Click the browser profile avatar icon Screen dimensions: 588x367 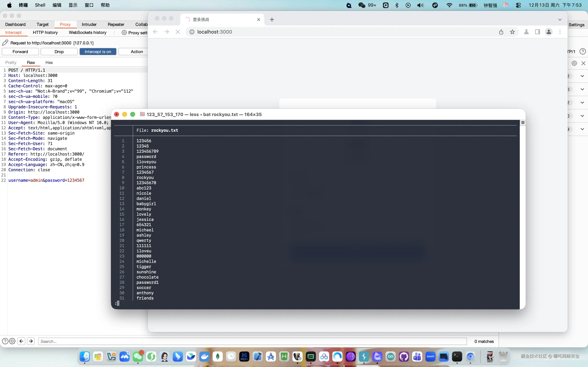pyautogui.click(x=549, y=32)
